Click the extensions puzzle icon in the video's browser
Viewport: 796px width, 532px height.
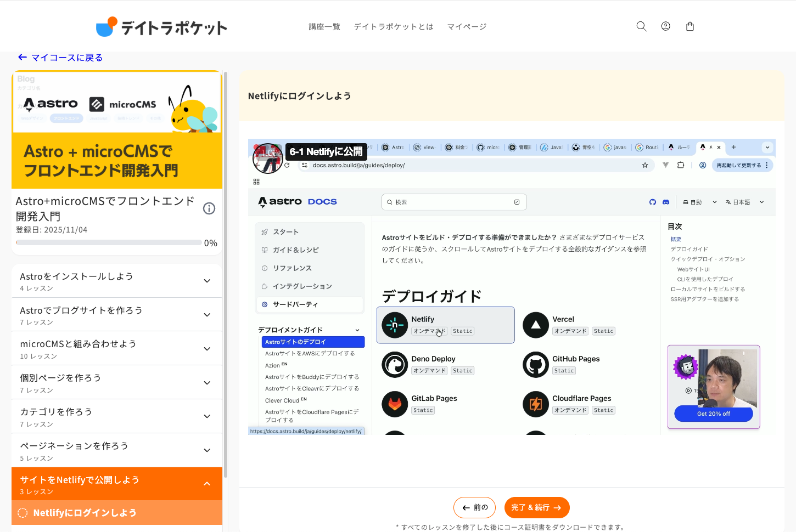point(681,165)
